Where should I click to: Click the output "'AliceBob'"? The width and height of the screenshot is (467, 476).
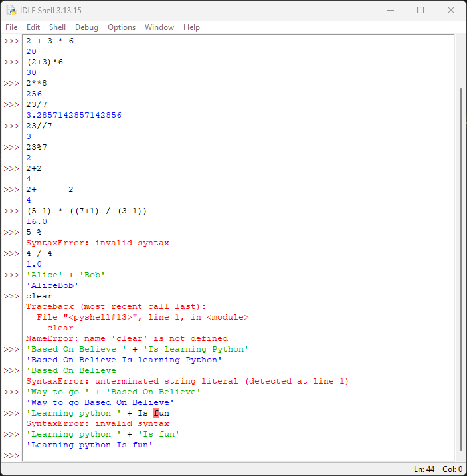52,285
